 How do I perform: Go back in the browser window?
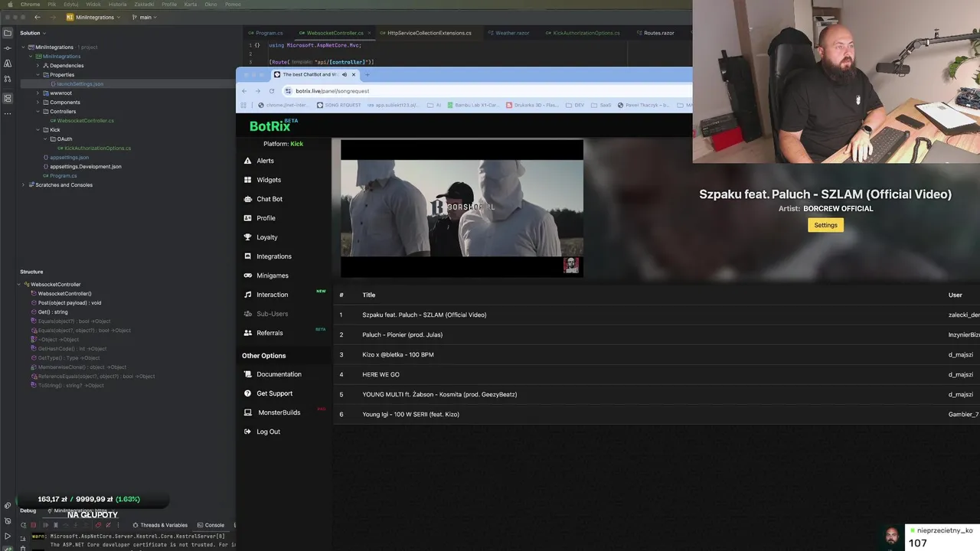(x=244, y=90)
